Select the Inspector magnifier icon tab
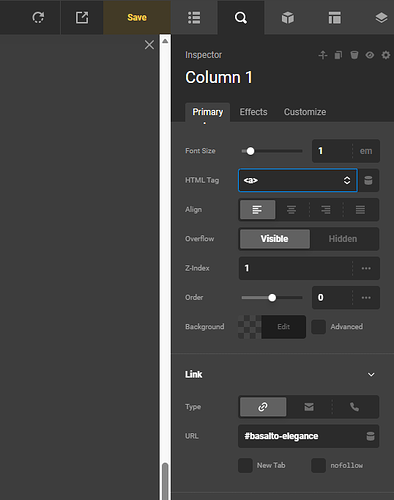 (241, 17)
